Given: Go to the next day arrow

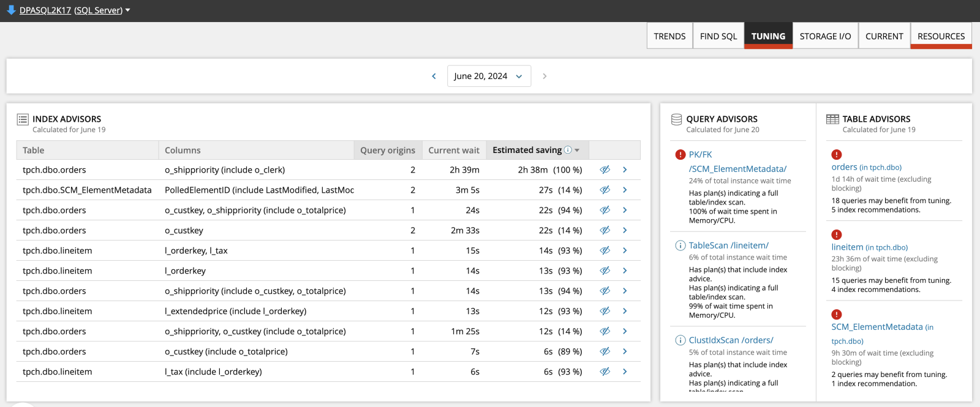Looking at the screenshot, I should pos(545,76).
